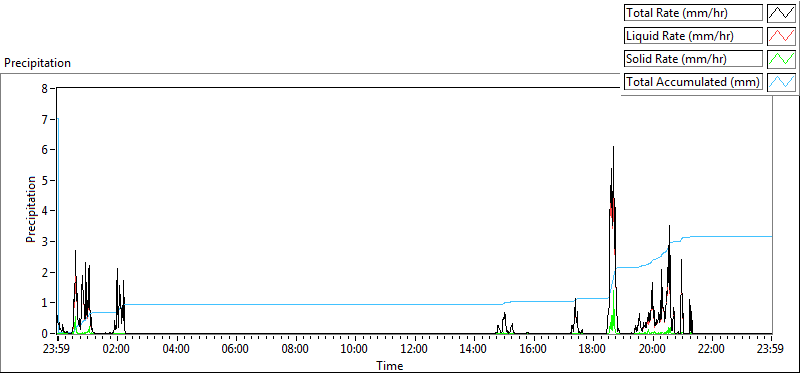Click the Y-axis minimum value 0
The image size is (800, 373).
tap(44, 333)
